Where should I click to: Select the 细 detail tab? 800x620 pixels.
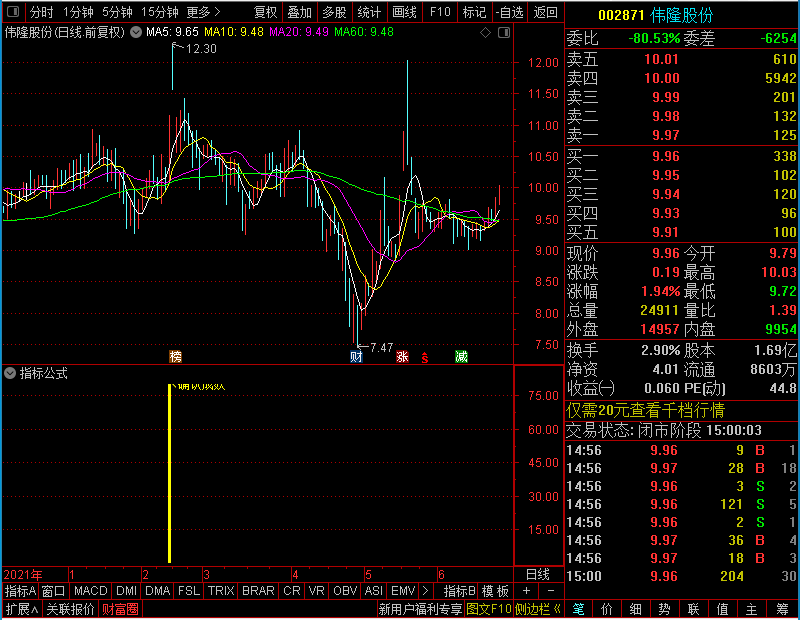click(x=636, y=609)
